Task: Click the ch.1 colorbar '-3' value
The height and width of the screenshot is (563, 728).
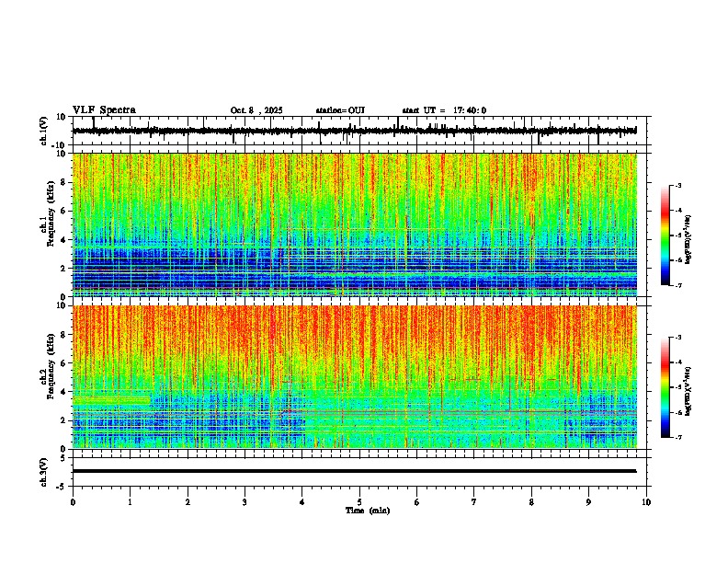Action: (678, 186)
